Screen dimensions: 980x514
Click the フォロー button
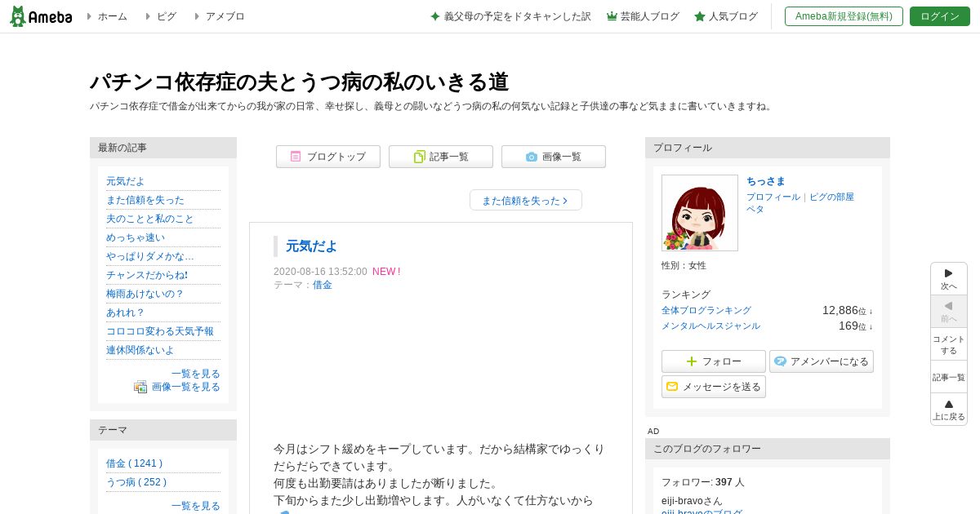714,361
